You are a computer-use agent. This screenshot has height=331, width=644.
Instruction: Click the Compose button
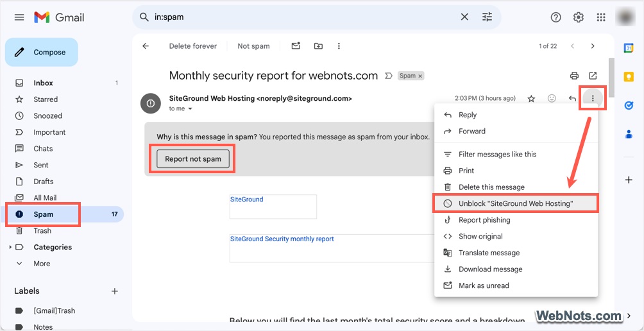tap(42, 52)
